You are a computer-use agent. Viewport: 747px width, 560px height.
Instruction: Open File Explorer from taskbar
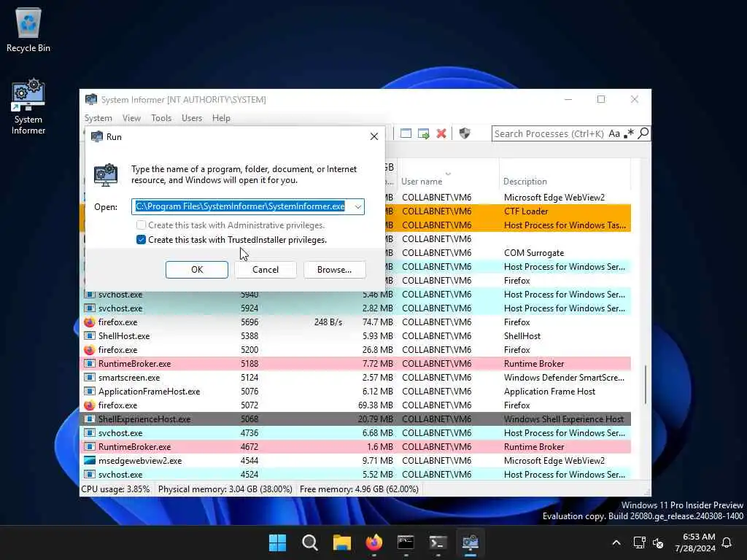[341, 542]
